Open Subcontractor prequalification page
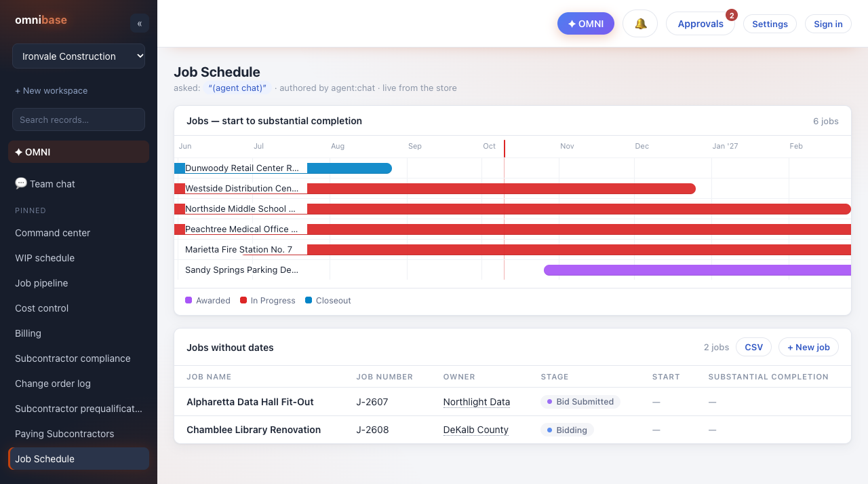Screen dimensions: 868x484 point(79,409)
